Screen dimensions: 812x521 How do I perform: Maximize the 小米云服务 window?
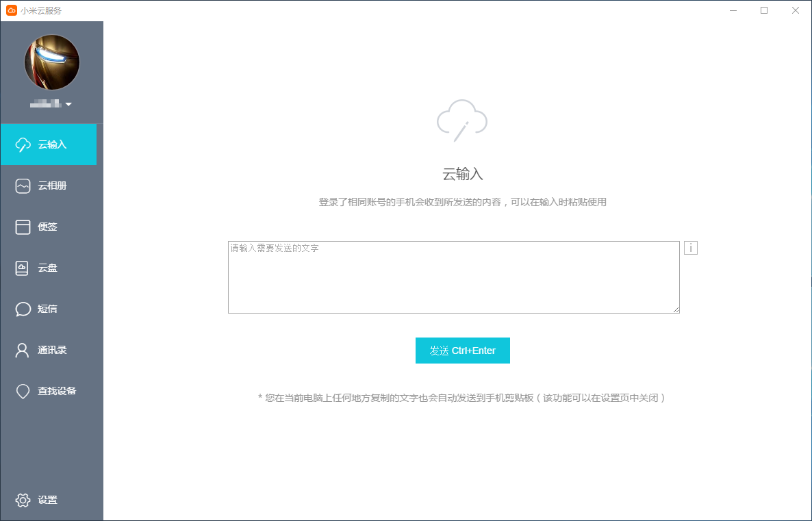pos(764,10)
